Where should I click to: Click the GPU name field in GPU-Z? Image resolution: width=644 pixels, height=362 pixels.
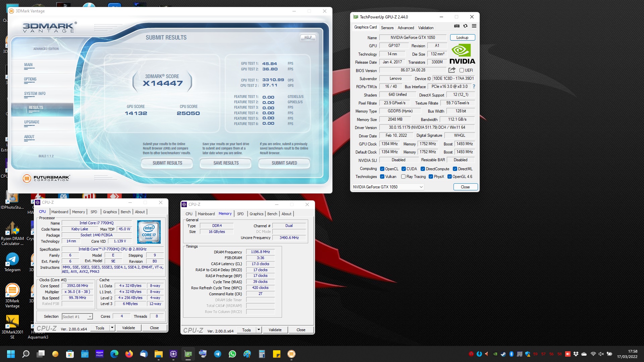tap(413, 38)
